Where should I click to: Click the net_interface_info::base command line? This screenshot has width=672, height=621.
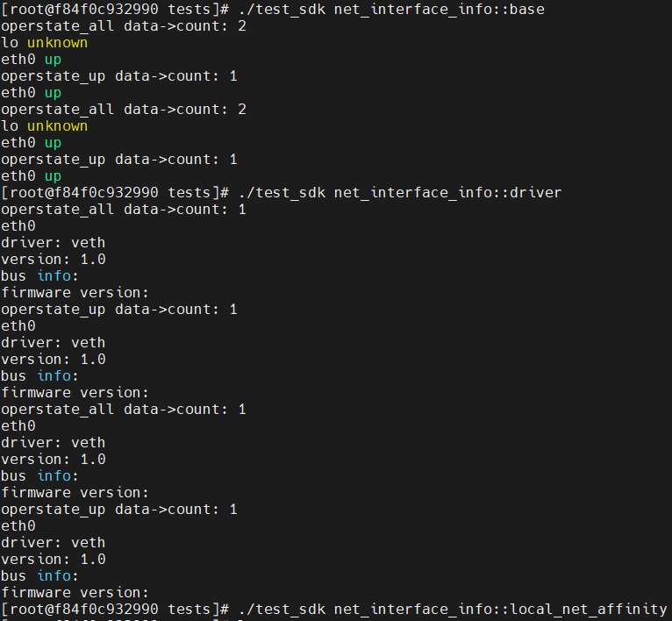[273, 10]
